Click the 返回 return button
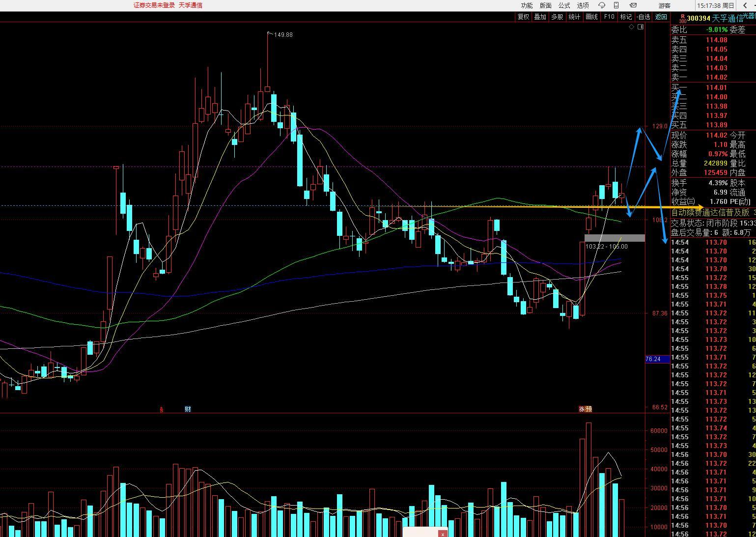 [x=661, y=17]
